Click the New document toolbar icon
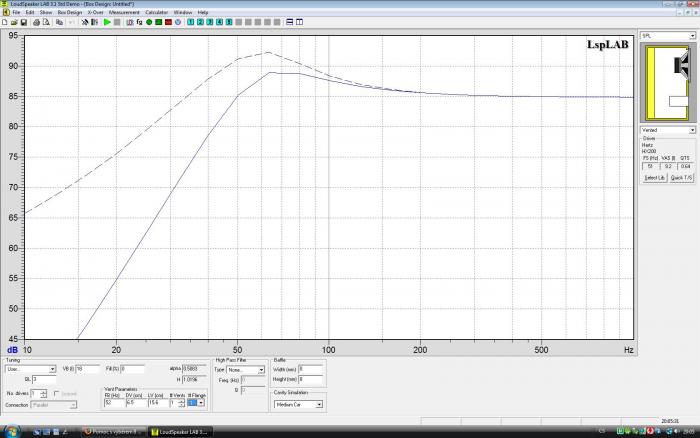Screen dimensions: 700x438 tap(5, 21)
